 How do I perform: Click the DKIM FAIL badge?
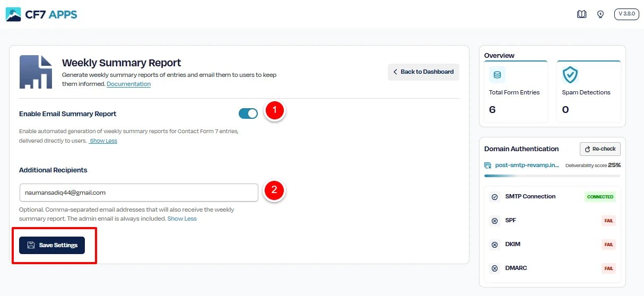(x=608, y=245)
